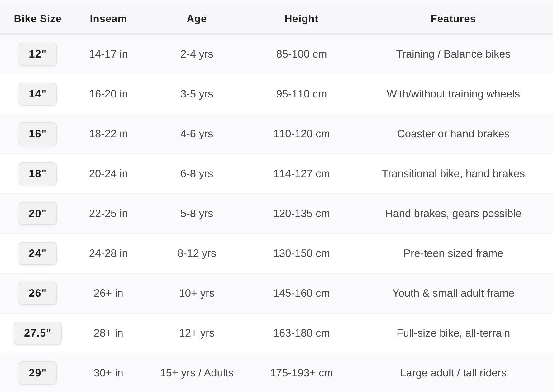Select the 27.5" bike size badge

point(38,333)
